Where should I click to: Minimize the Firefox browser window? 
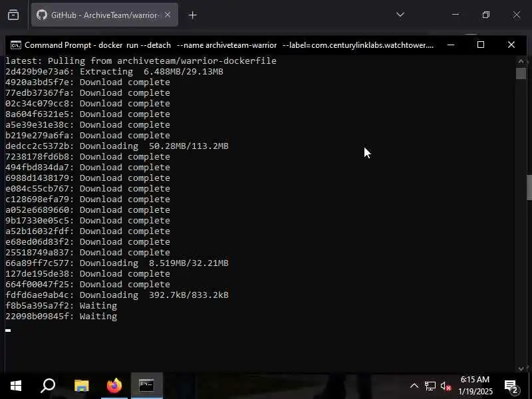[x=456, y=15]
